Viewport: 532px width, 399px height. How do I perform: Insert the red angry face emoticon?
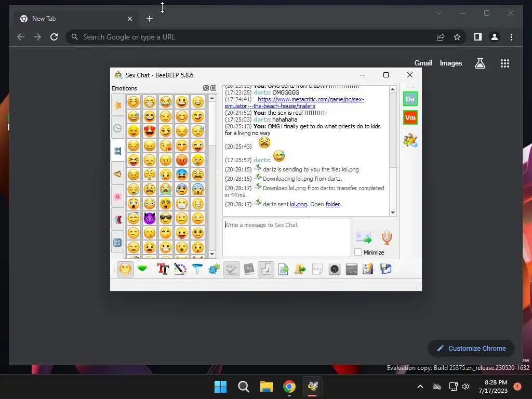coord(182,160)
